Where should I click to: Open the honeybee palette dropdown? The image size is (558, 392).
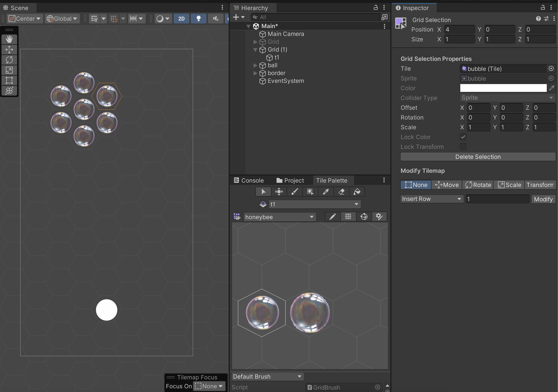[x=280, y=217]
